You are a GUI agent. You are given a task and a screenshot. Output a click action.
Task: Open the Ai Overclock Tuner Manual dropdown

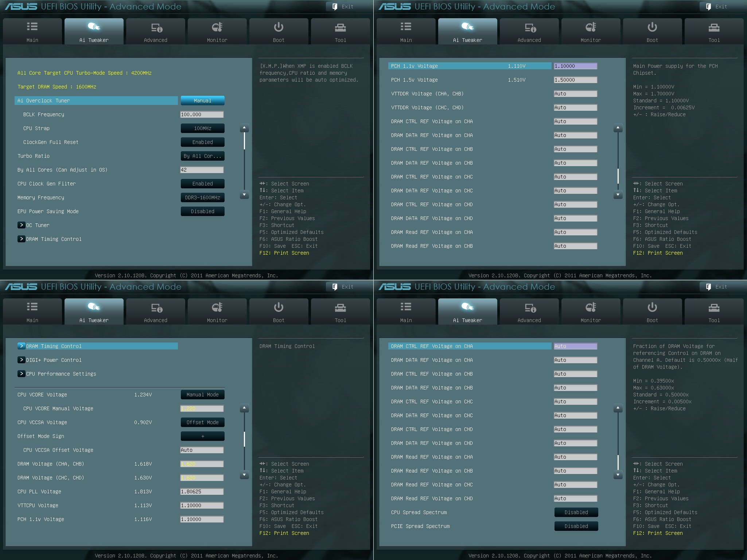pyautogui.click(x=202, y=101)
